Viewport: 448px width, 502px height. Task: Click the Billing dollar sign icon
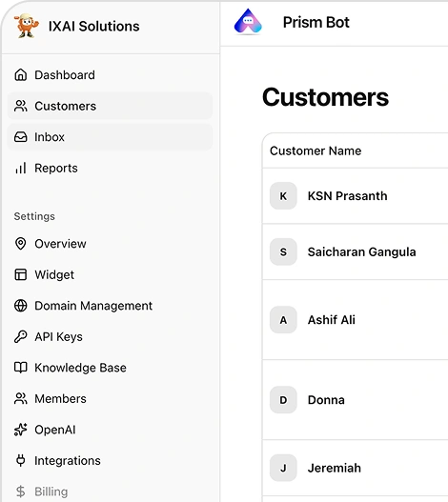(21, 492)
